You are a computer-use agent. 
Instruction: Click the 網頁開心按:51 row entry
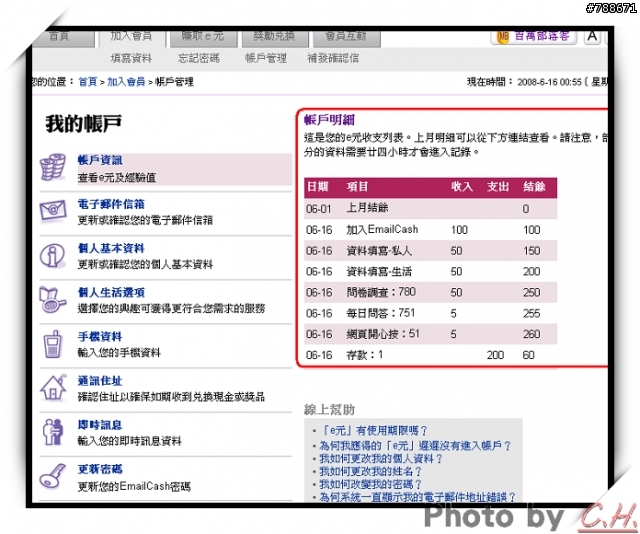pos(383,334)
